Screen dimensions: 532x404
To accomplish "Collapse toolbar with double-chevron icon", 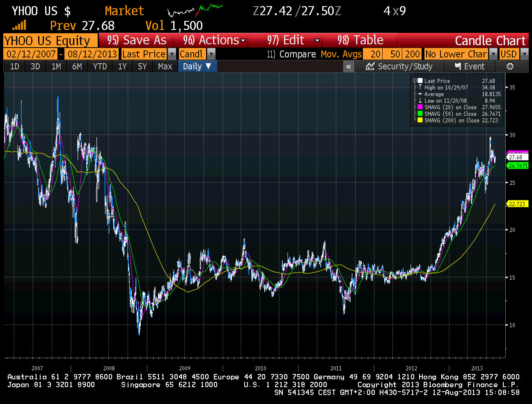I will coord(349,67).
